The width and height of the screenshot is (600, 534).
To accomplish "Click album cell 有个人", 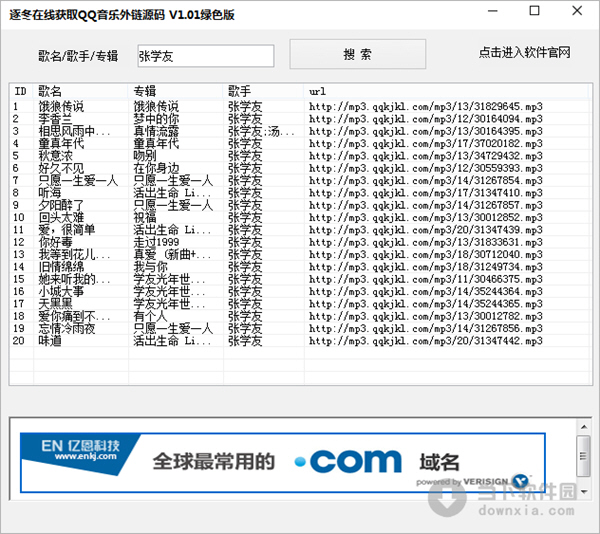I will tap(150, 316).
